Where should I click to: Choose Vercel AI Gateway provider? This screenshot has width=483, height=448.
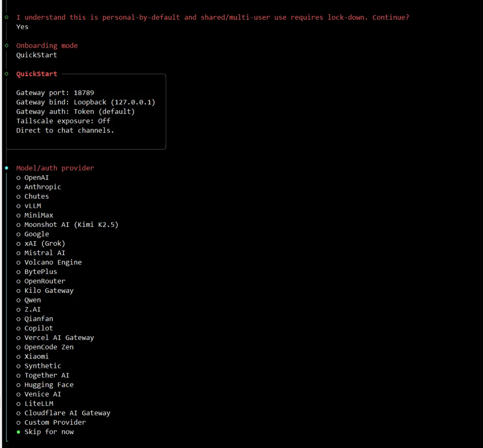point(55,337)
